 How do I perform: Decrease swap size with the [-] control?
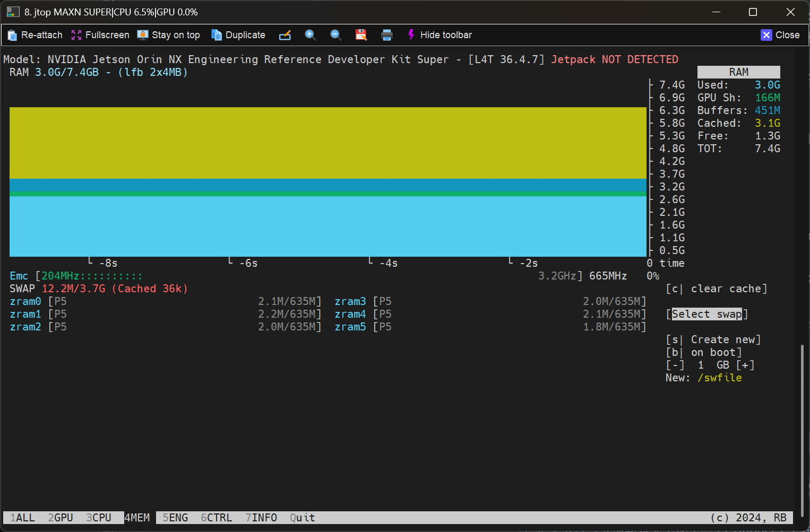coord(675,365)
